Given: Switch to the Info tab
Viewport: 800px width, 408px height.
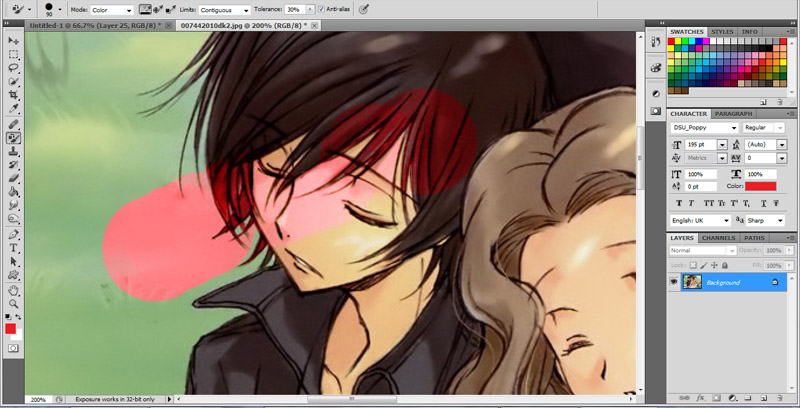Looking at the screenshot, I should coord(749,32).
